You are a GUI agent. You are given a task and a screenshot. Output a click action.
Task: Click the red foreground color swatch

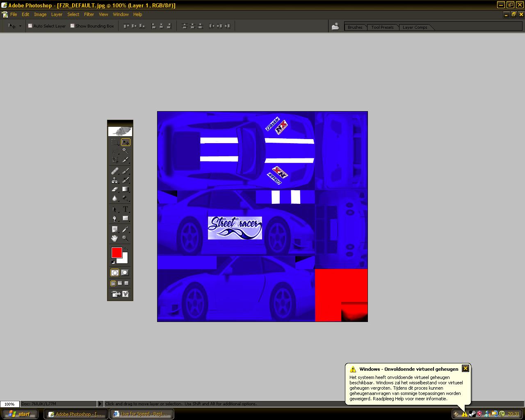pyautogui.click(x=116, y=252)
